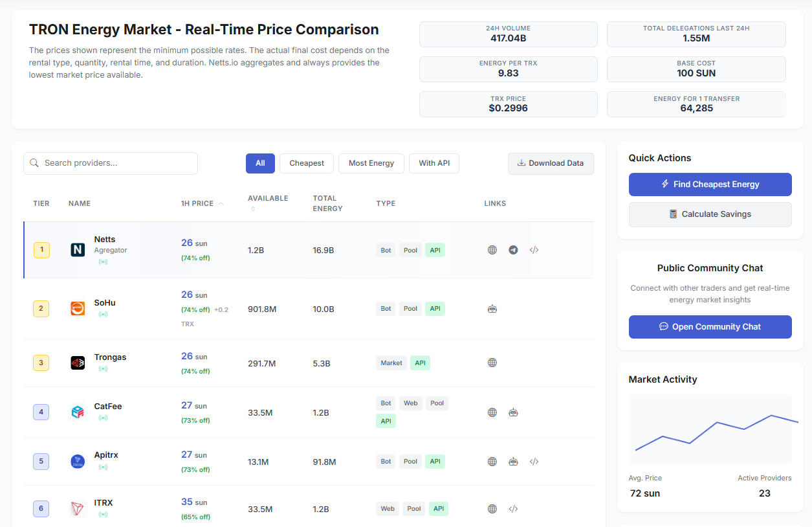
Task: Activate the All providers filter
Action: tap(260, 163)
